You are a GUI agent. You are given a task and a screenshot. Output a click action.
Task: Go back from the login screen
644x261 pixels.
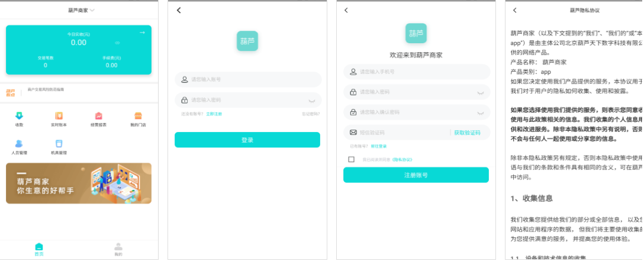click(179, 10)
